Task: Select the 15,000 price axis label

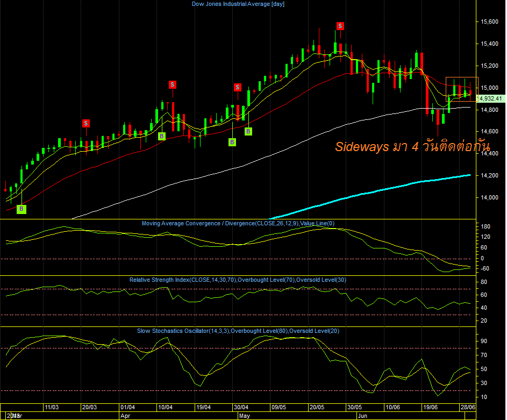Action: 490,88
